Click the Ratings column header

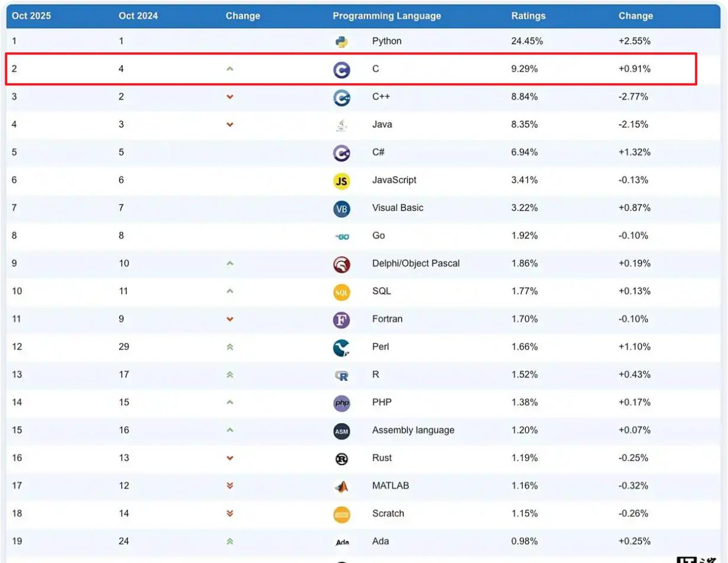tap(528, 16)
